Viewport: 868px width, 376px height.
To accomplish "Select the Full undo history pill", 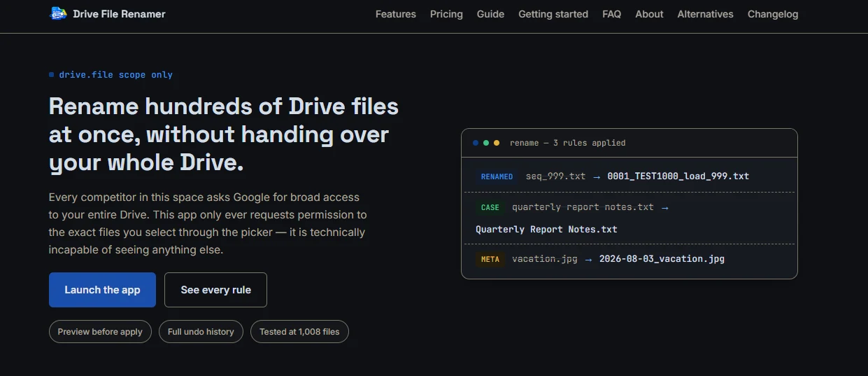I will 201,332.
